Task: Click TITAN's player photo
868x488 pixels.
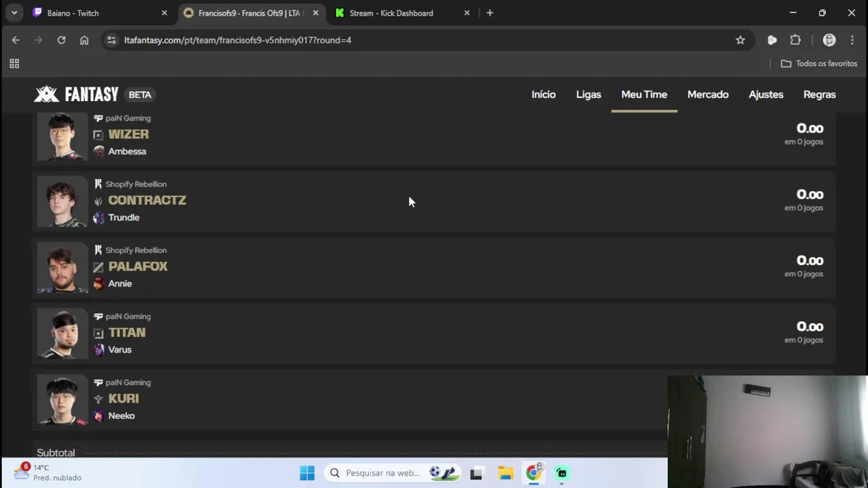Action: pyautogui.click(x=62, y=334)
